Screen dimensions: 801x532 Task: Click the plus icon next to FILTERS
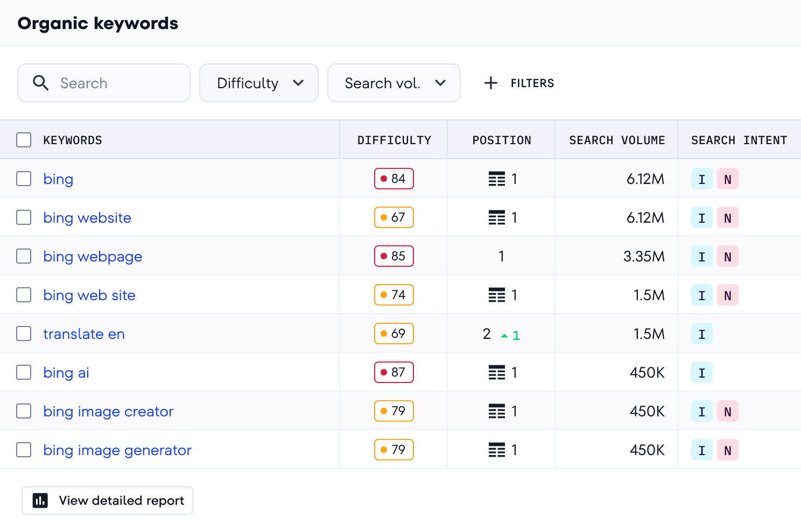[490, 83]
